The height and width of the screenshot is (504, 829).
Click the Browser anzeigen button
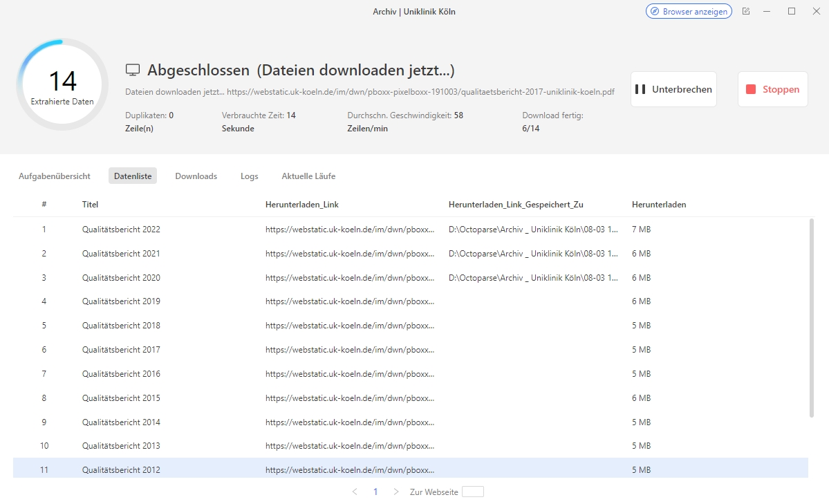click(689, 11)
